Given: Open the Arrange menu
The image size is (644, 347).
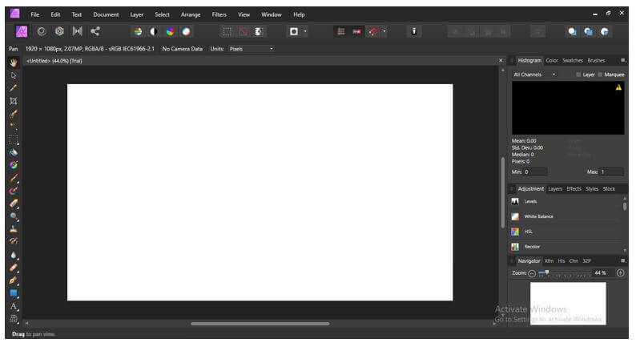Looking at the screenshot, I should [x=191, y=14].
